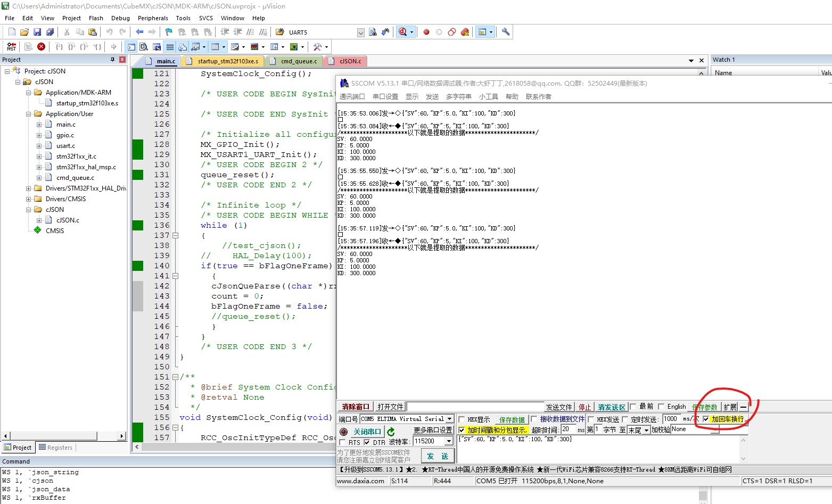Click the Step Into braces icon
Screen dimensions: 832x504
[x=59, y=47]
